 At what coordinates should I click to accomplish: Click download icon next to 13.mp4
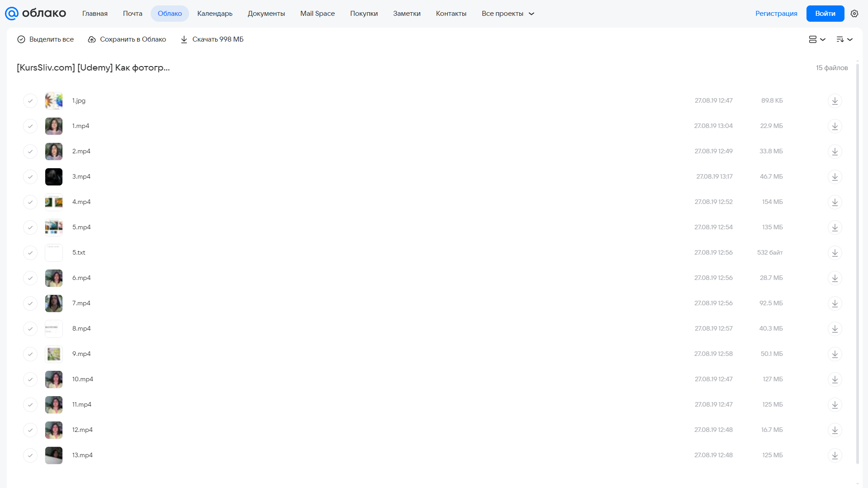[x=835, y=455]
